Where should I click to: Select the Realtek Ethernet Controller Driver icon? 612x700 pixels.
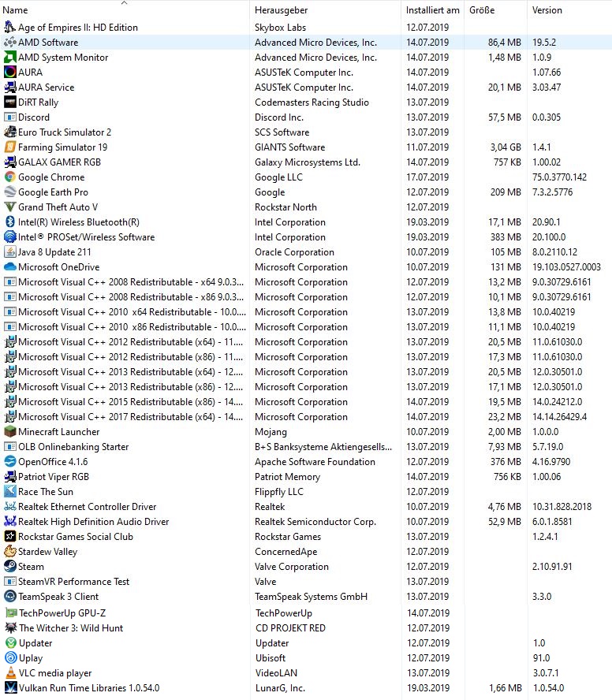coord(9,507)
